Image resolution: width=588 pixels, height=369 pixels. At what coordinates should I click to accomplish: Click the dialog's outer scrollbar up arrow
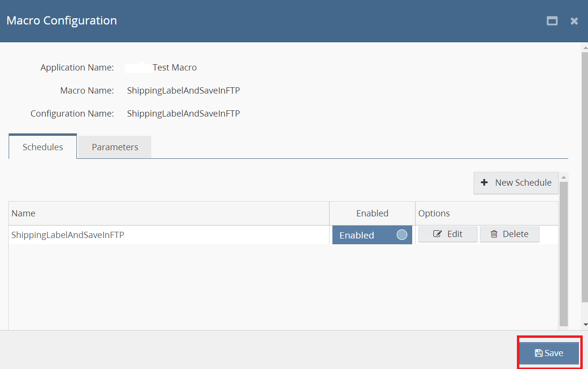click(585, 48)
